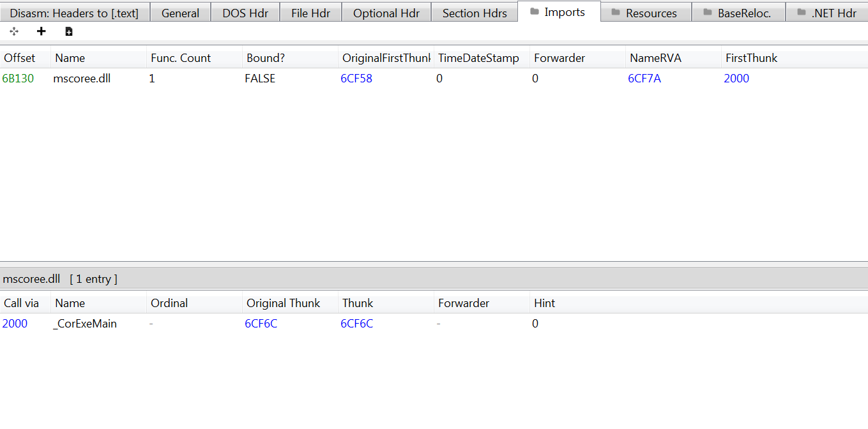Click the plus icon to add an import
The height and width of the screenshot is (429, 868).
[x=42, y=31]
